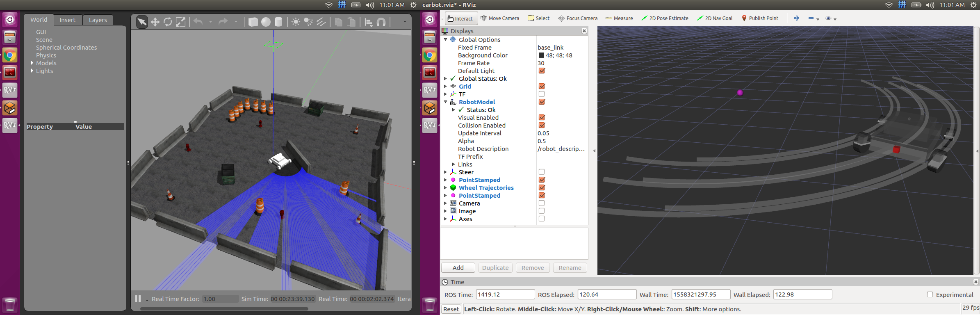Insert a cylinder shape from Gazebo toolbar
Image resolution: width=980 pixels, height=315 pixels.
tap(278, 22)
